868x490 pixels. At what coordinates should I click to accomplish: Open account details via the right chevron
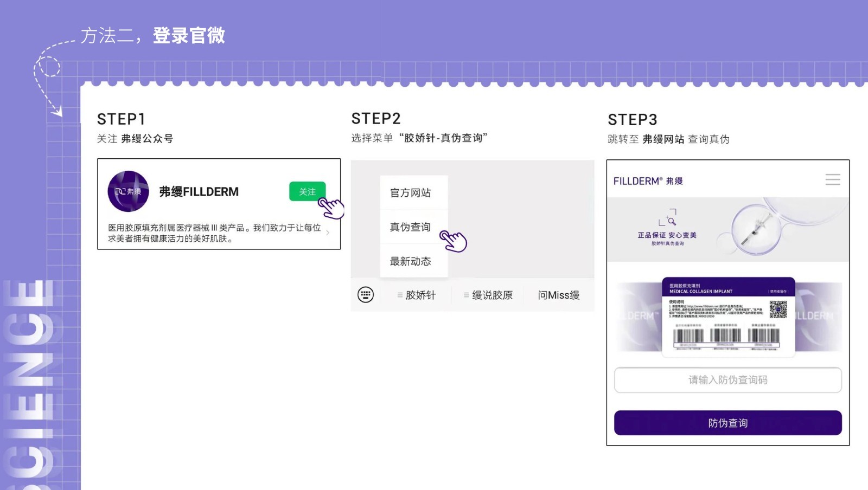(x=328, y=233)
